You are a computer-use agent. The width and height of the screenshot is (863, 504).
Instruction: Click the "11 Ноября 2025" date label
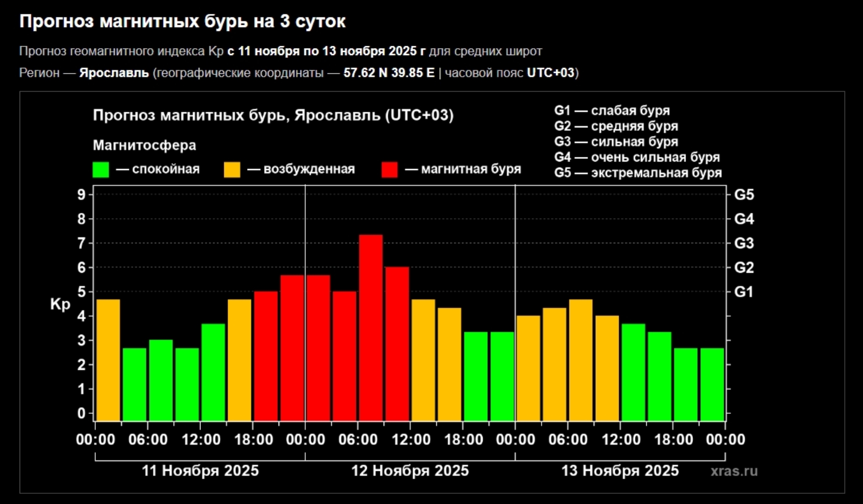200,470
